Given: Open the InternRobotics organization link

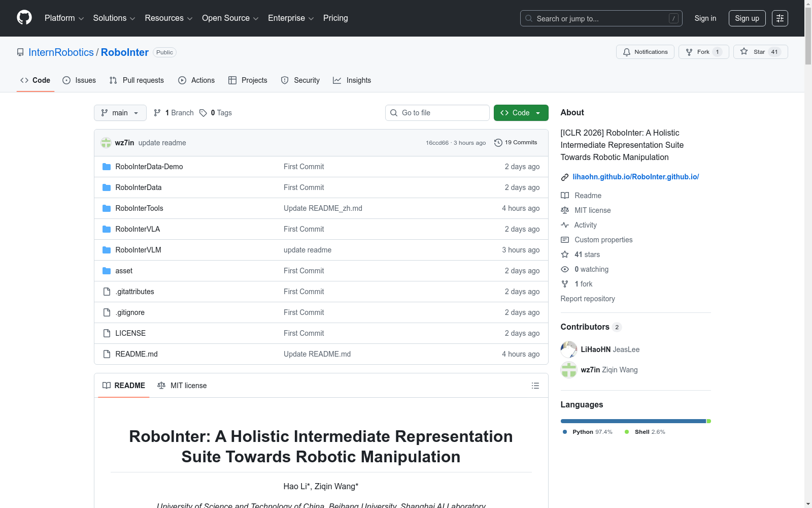Looking at the screenshot, I should 61,52.
